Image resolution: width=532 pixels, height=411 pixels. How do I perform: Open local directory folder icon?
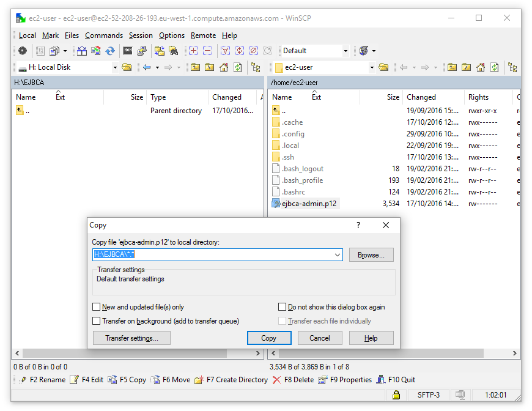click(127, 67)
